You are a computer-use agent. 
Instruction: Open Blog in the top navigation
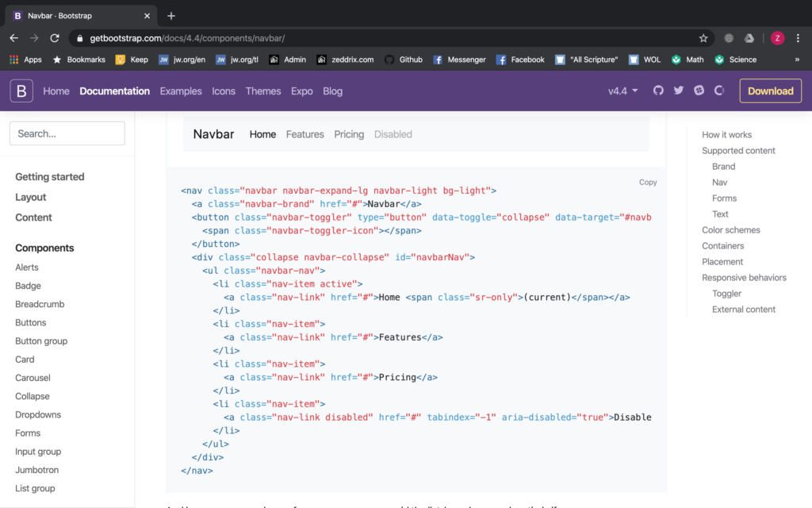coord(332,91)
